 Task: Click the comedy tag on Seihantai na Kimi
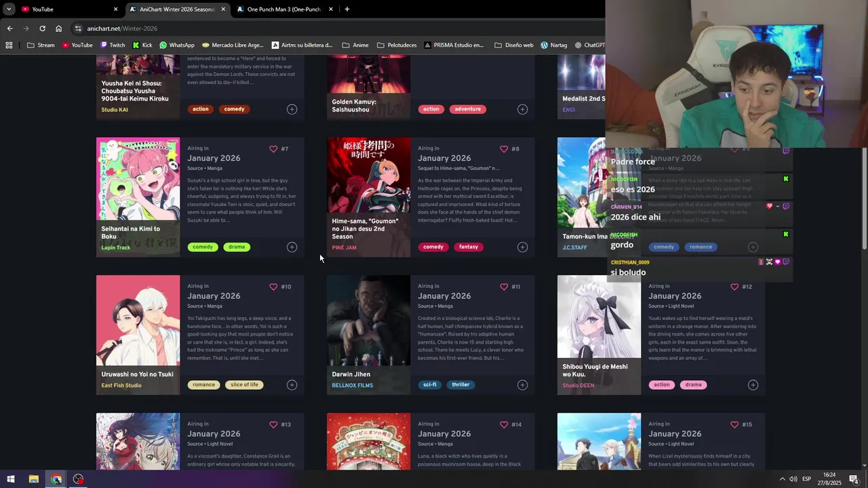point(203,247)
